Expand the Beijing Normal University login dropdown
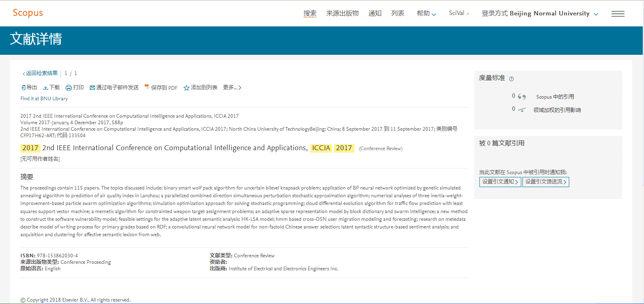The width and height of the screenshot is (644, 304). point(540,13)
